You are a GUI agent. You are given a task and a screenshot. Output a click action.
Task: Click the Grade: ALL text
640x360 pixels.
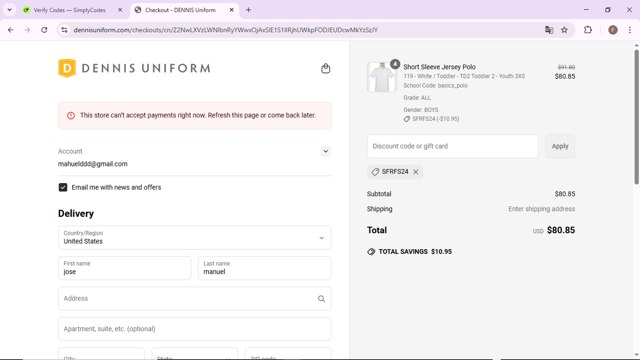click(x=417, y=98)
